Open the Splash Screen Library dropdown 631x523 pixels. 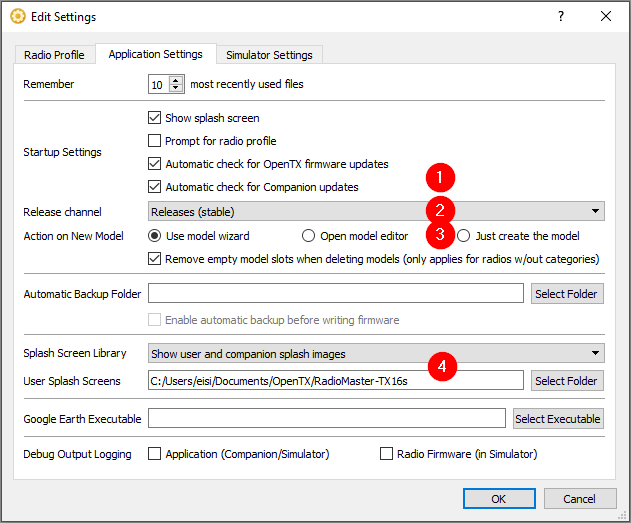click(x=376, y=353)
